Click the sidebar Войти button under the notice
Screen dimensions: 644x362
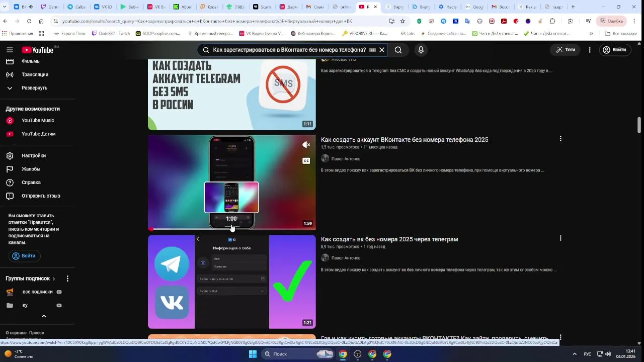tap(24, 256)
